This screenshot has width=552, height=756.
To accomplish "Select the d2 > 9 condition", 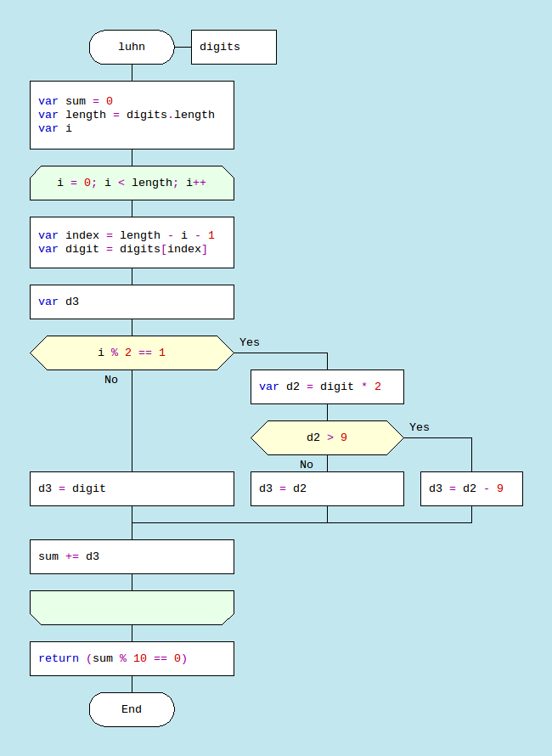I will pos(327,437).
